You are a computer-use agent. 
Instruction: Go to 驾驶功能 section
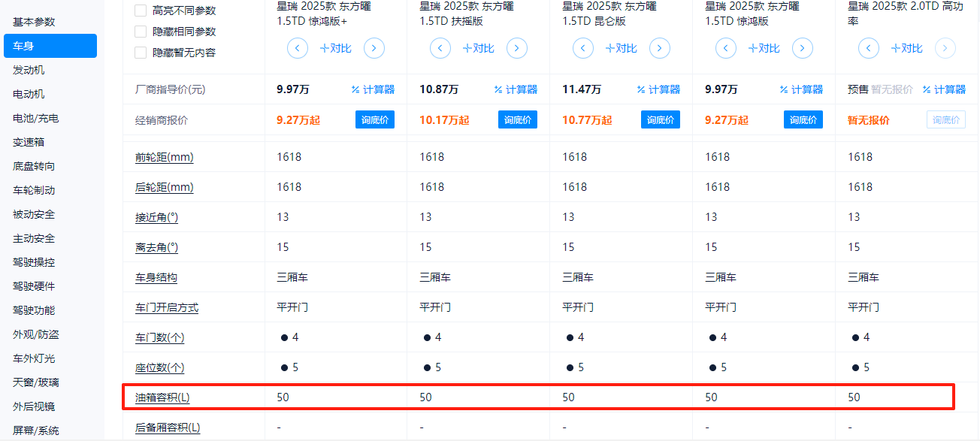[x=34, y=310]
